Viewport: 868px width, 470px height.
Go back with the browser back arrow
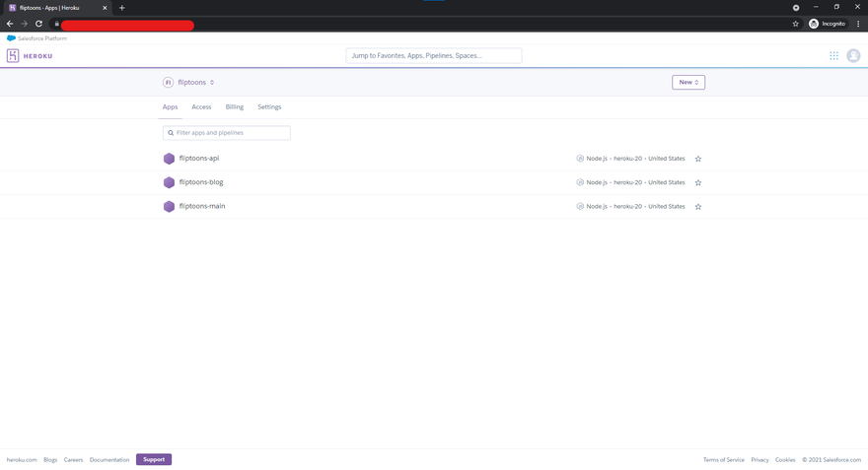[x=10, y=24]
